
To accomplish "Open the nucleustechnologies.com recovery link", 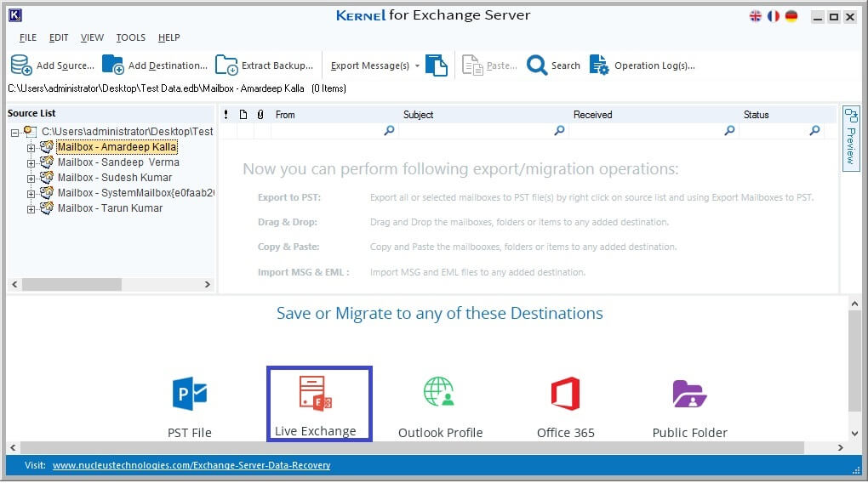I will 191,465.
